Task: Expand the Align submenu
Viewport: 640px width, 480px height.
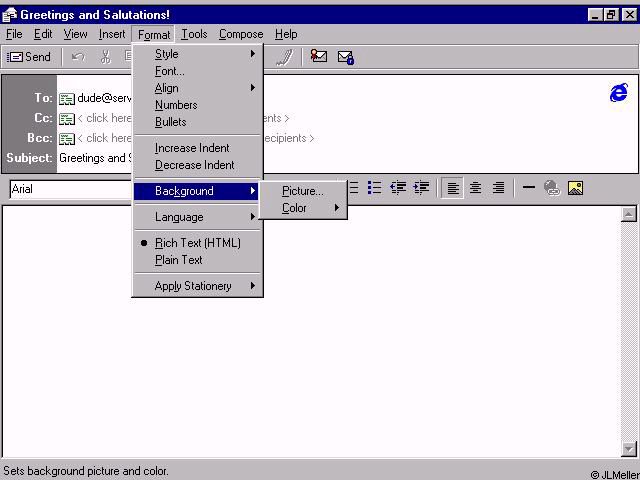Action: [198, 88]
